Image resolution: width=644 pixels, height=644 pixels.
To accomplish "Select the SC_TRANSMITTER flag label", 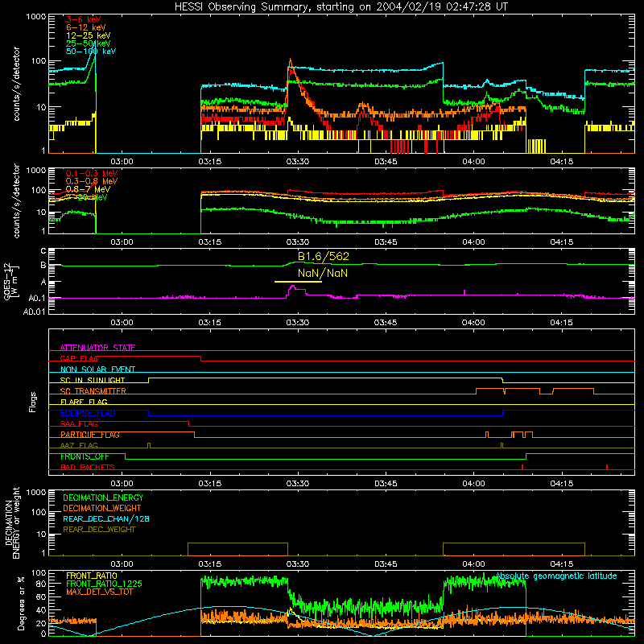I will coord(93,391).
